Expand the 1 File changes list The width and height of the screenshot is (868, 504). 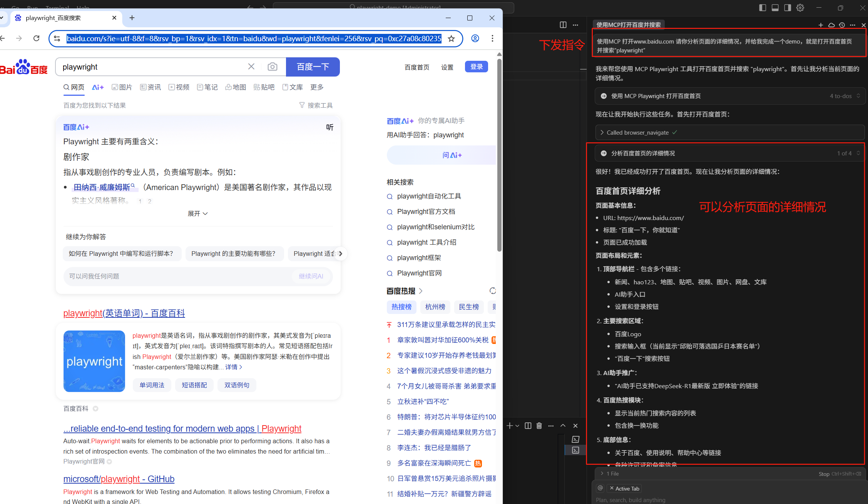(609, 474)
